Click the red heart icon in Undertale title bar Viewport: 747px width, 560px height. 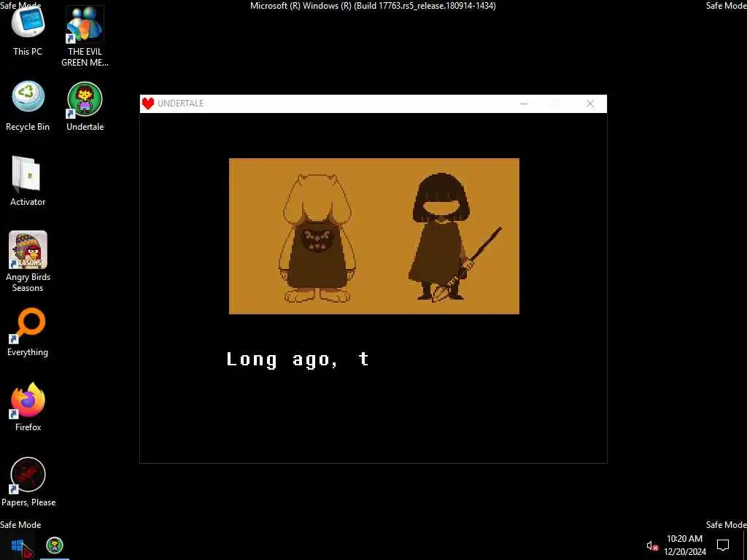(148, 104)
